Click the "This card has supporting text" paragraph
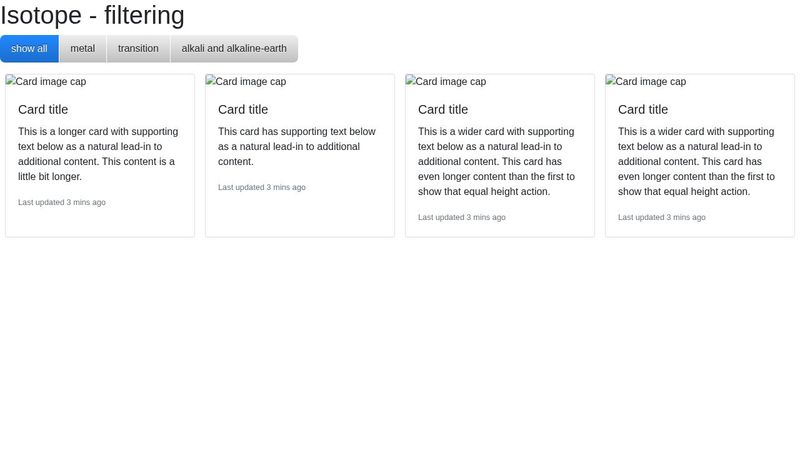Viewport: 800px width, 450px height. point(298,146)
